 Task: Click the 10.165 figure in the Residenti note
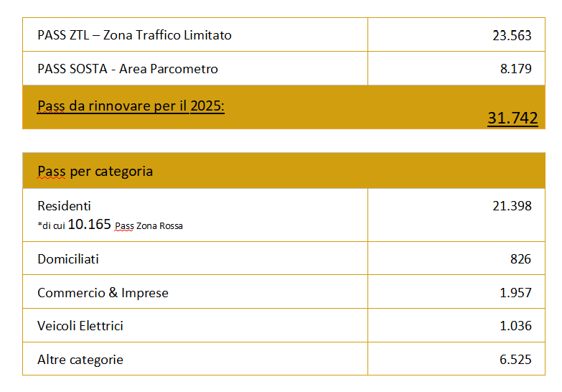point(90,225)
